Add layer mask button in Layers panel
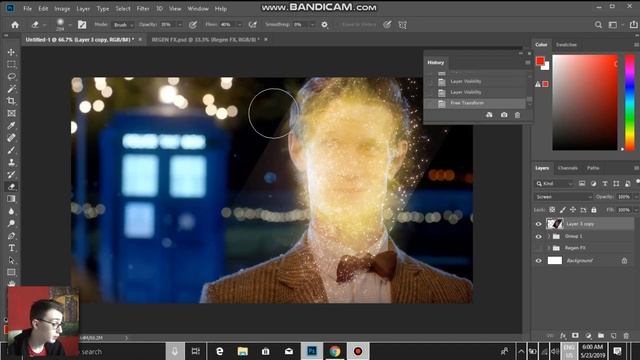640x360 pixels. (x=575, y=336)
